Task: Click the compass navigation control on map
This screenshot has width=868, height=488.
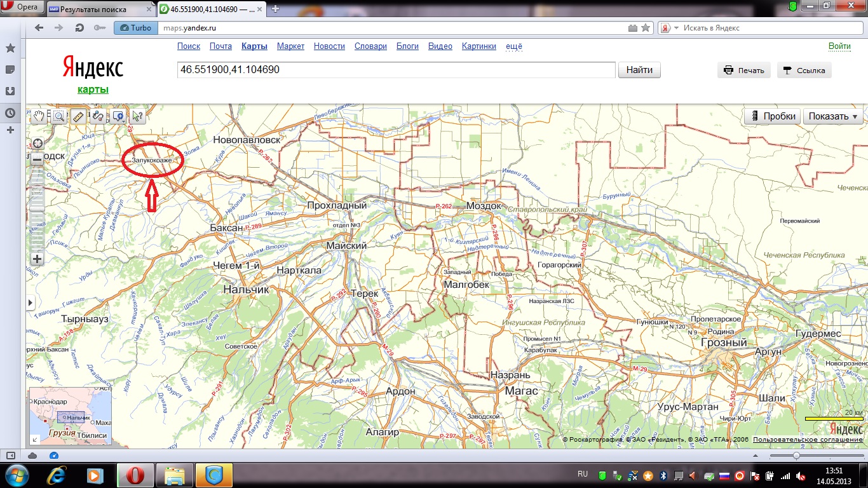Action: [37, 143]
